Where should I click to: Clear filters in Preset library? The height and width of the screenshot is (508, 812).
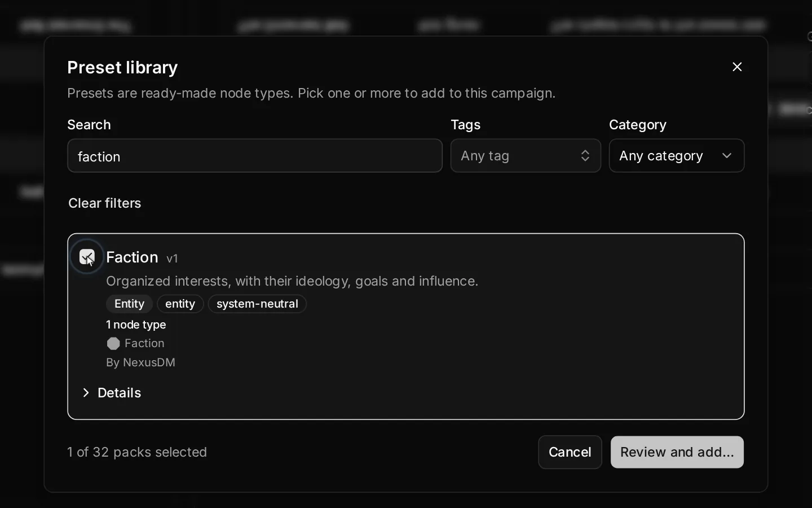coord(105,203)
